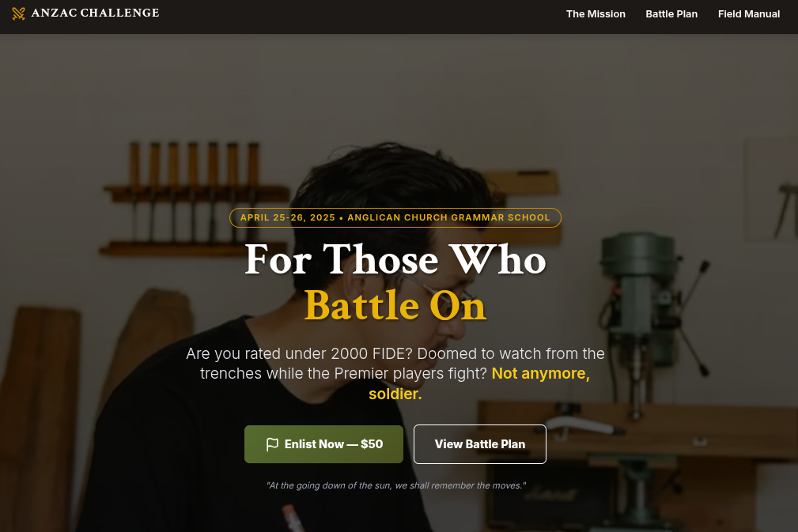Go to Battle Plan in navigation
Viewport: 798px width, 532px height.
[x=671, y=14]
